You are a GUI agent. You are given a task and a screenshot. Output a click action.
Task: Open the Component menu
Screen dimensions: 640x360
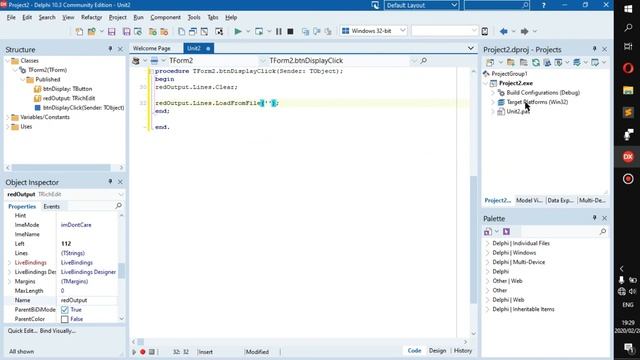pyautogui.click(x=165, y=18)
